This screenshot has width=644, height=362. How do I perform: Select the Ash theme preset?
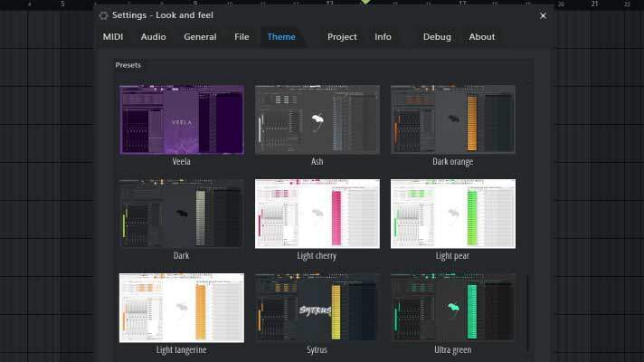pyautogui.click(x=317, y=119)
